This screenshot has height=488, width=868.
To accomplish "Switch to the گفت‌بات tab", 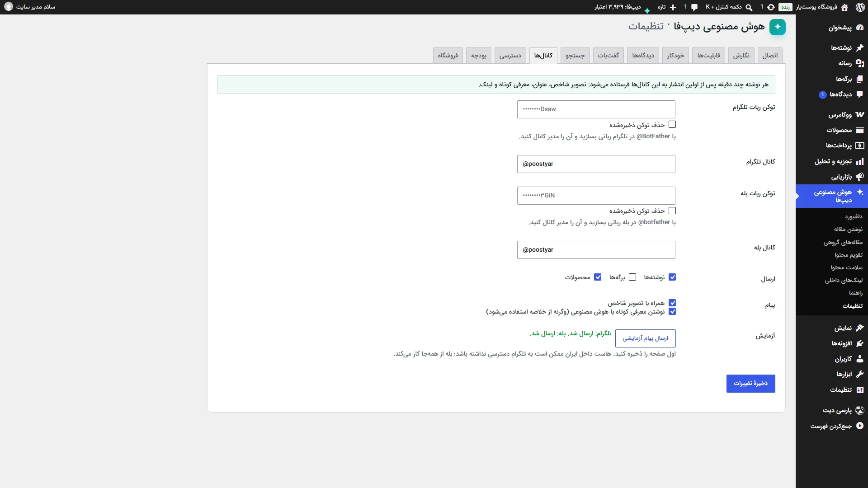I will click(609, 55).
